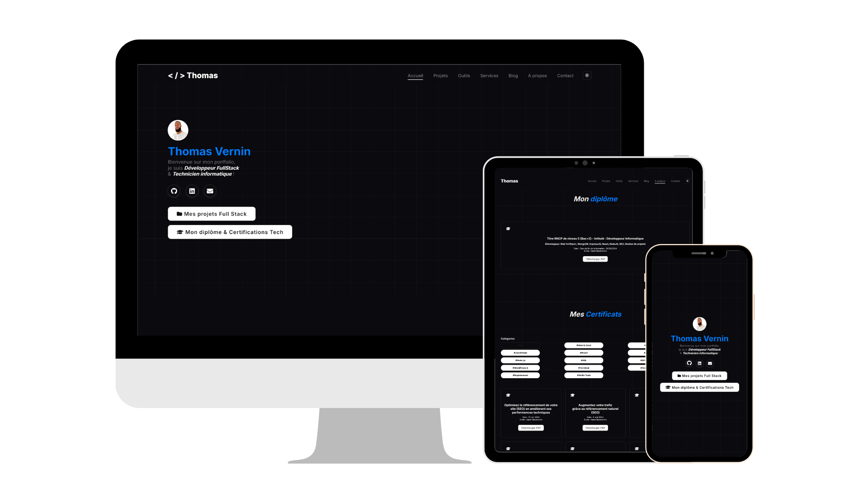868x488 pixels.
Task: Expand the Services navigation section
Action: click(488, 75)
